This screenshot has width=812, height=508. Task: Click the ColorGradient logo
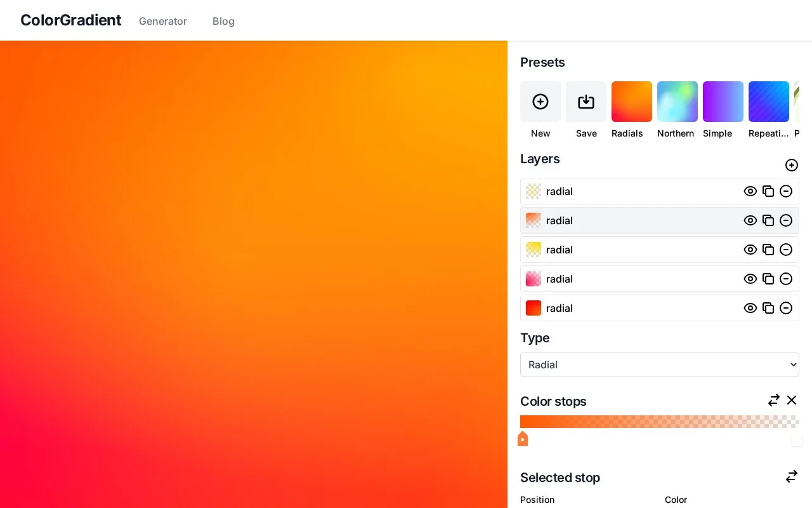(71, 20)
